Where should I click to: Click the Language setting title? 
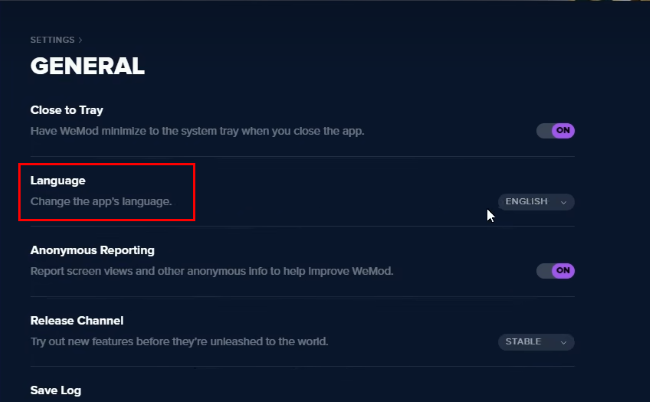[58, 181]
